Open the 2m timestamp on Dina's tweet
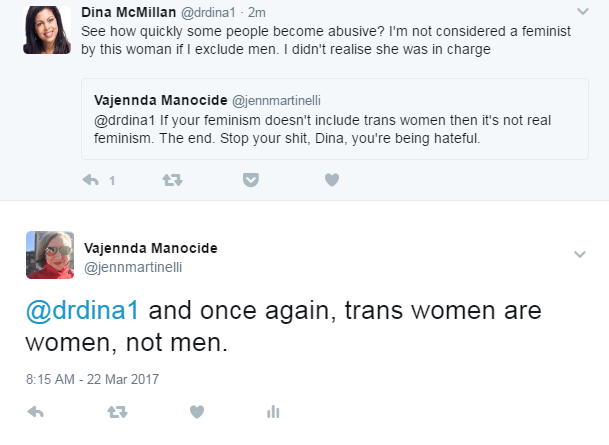 point(257,13)
